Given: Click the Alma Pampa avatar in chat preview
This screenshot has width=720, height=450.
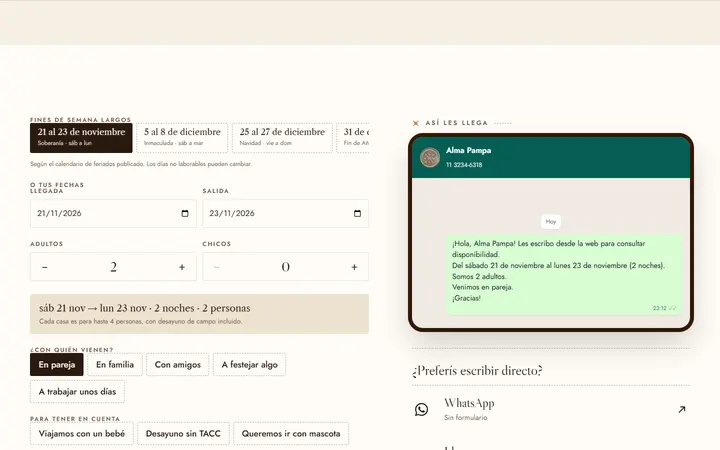Looking at the screenshot, I should click(x=430, y=158).
